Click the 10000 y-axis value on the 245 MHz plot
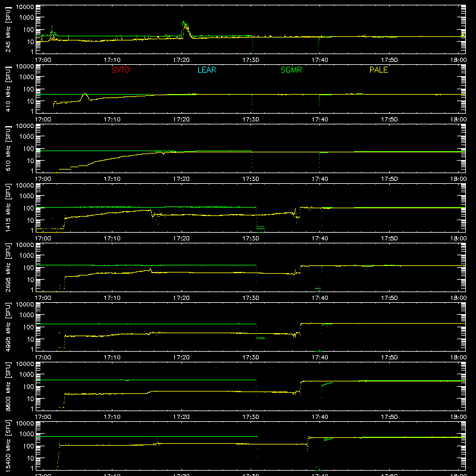Image resolution: width=476 pixels, height=476 pixels. point(25,7)
